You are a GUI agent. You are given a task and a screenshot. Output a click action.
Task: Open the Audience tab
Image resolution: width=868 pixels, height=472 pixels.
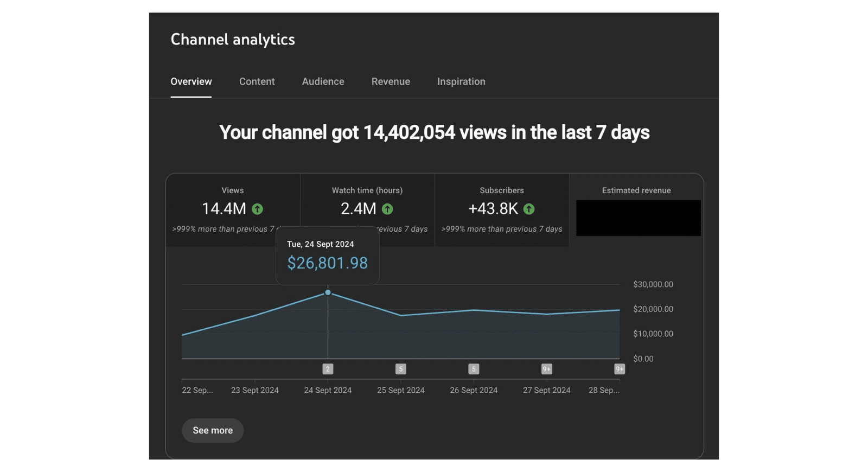(323, 81)
